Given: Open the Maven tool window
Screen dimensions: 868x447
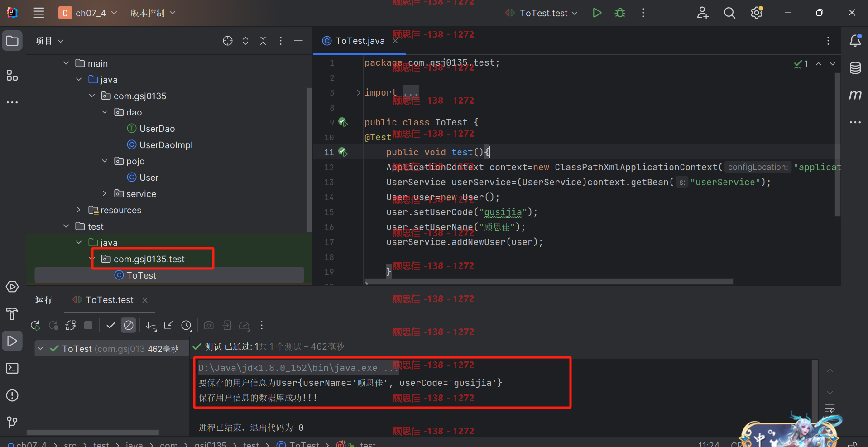Looking at the screenshot, I should (x=855, y=95).
